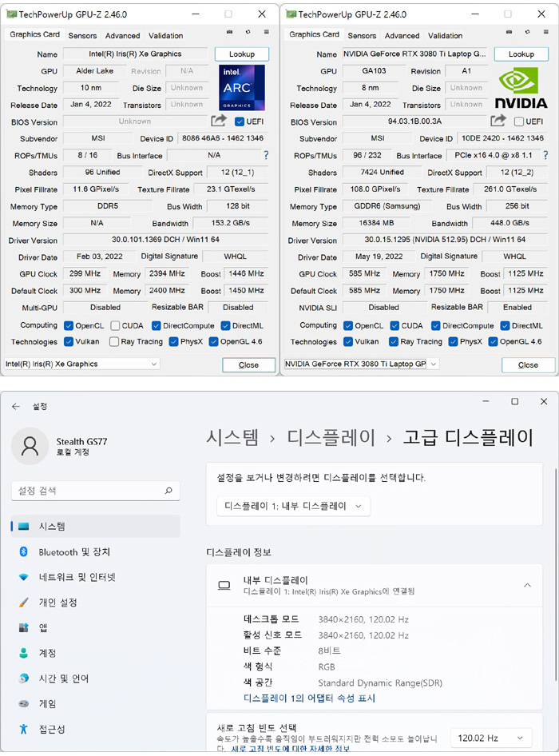
Task: Toggle Vulkan checkbox in NVIDIA GPU-Z window
Action: (x=348, y=342)
